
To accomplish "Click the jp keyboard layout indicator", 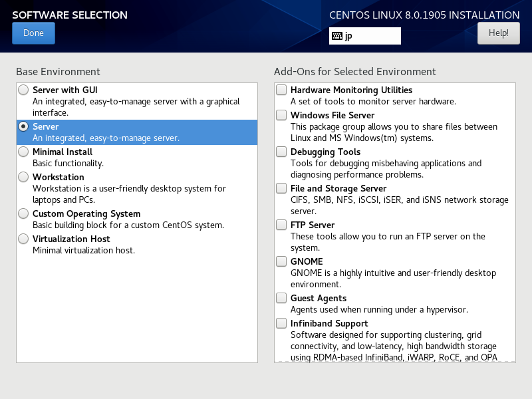I will click(364, 36).
